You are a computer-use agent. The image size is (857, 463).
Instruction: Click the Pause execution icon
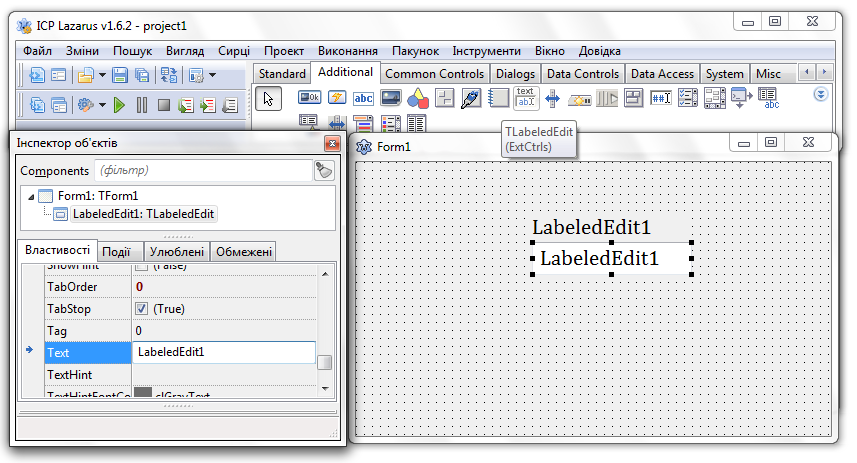pos(142,104)
